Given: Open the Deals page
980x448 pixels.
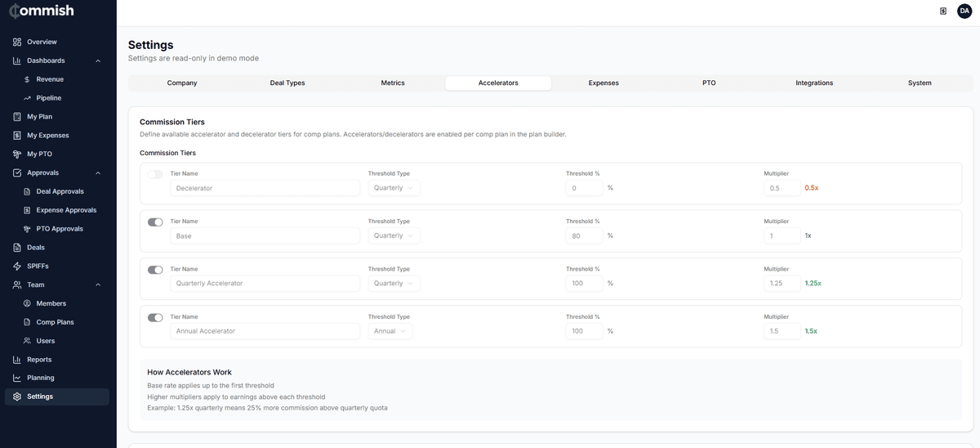Looking at the screenshot, I should (x=57, y=248).
